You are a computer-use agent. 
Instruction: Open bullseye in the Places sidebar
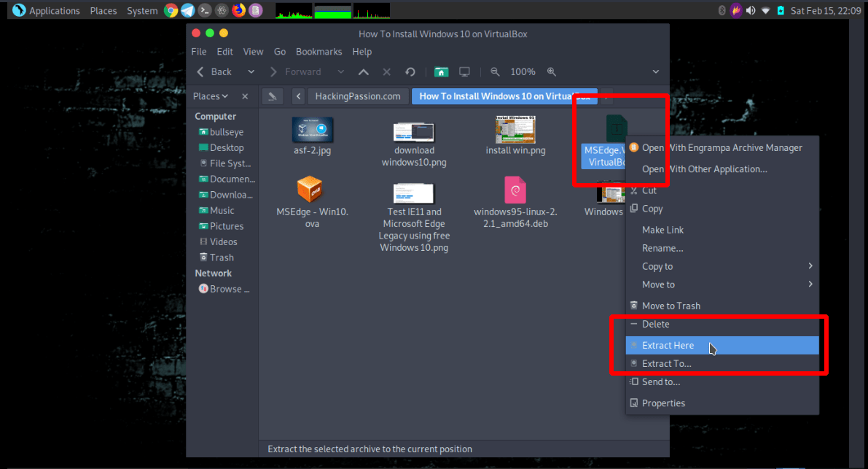[222, 132]
